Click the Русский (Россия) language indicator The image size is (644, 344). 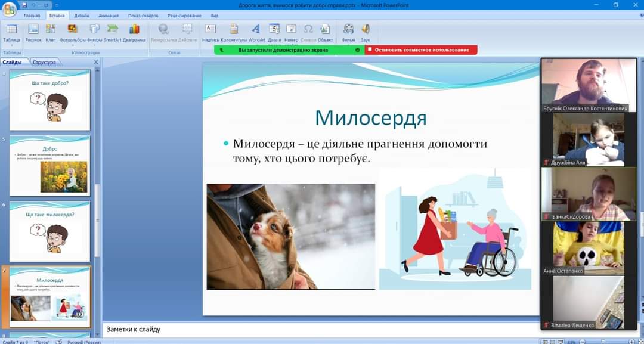point(84,342)
